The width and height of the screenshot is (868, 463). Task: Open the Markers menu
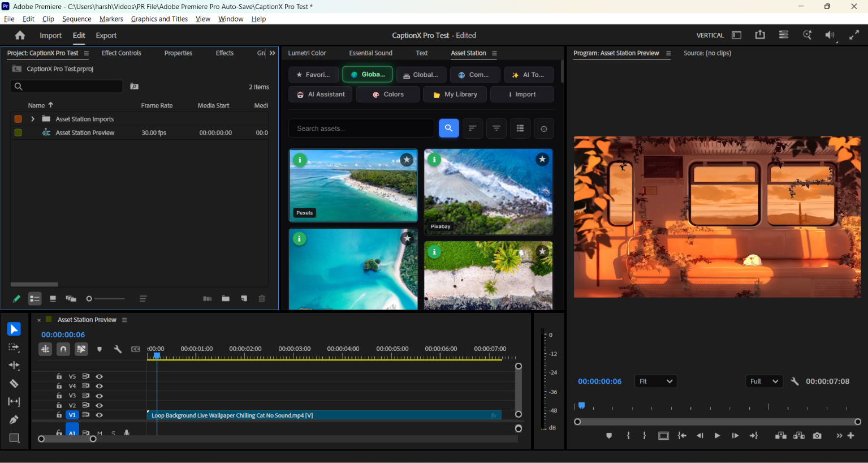click(111, 19)
